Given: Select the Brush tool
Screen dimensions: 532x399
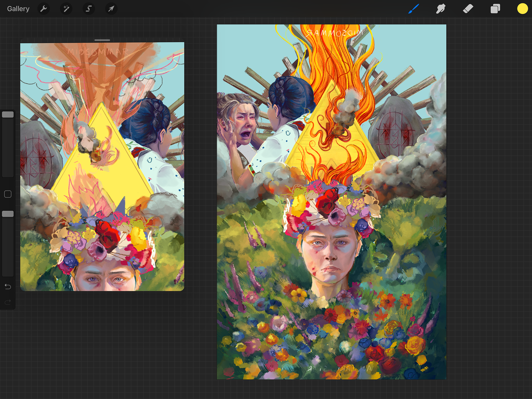Looking at the screenshot, I should click(413, 9).
